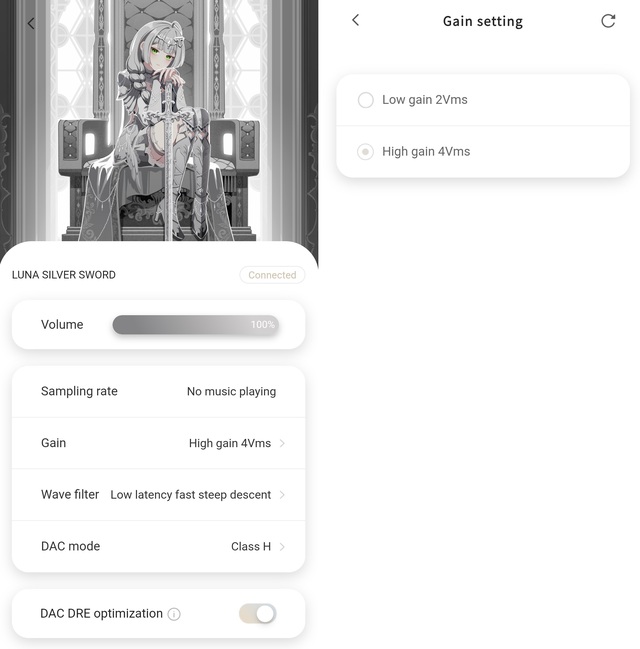Open Wave filter low latency option
This screenshot has height=649, width=640.
pyautogui.click(x=159, y=495)
